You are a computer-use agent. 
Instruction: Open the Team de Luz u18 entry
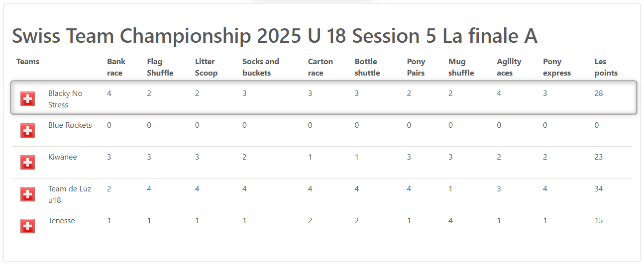[x=69, y=194]
